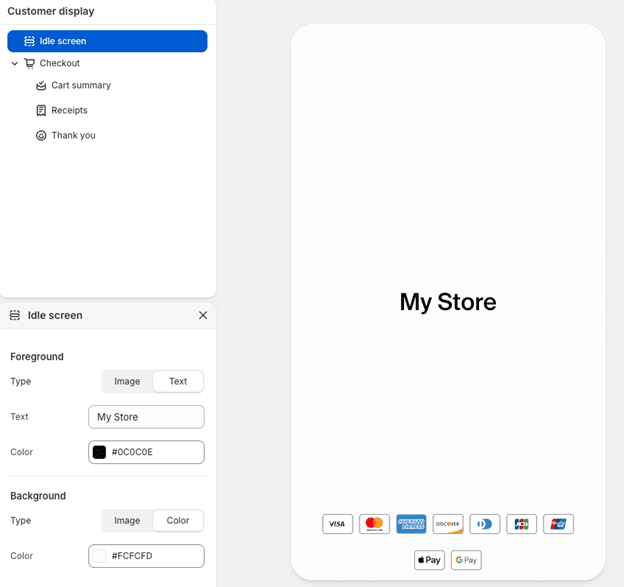Click the UnionPay icon in preview
The width and height of the screenshot is (624, 587).
[x=558, y=524]
